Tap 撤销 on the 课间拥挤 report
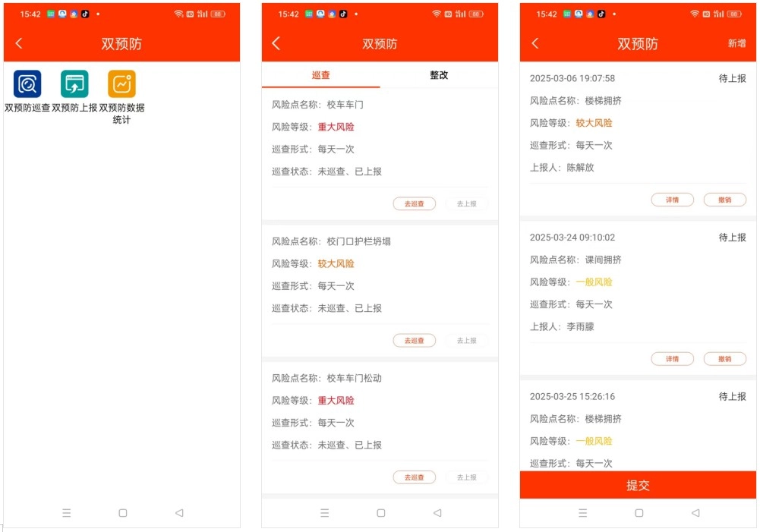The height and width of the screenshot is (532, 760). click(724, 359)
